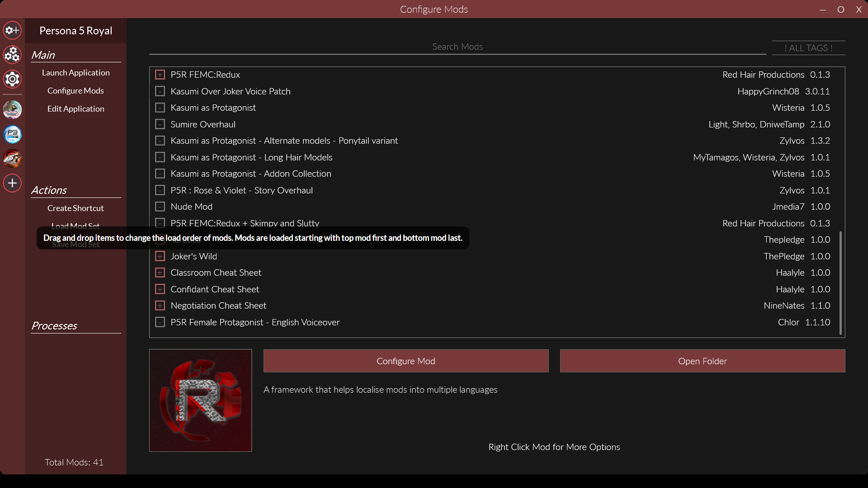The height and width of the screenshot is (488, 868).
Task: Select Kasumi as Protagonist - Long Hair Models
Action: pos(251,157)
